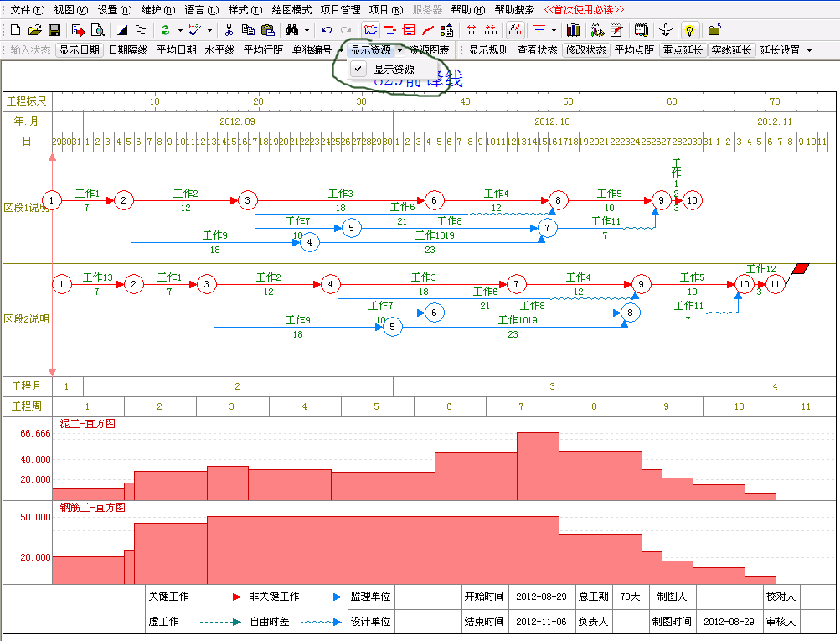Toggle the 重点延长 button
840x641 pixels.
[683, 49]
